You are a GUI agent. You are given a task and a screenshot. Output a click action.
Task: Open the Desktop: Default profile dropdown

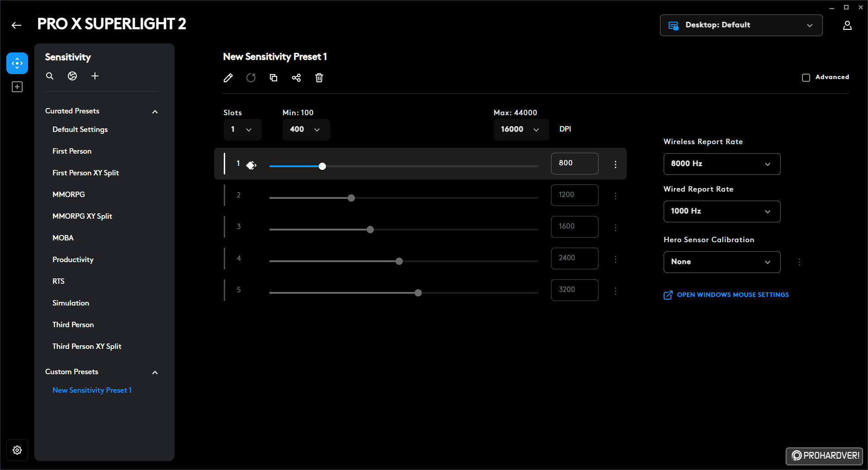click(741, 25)
